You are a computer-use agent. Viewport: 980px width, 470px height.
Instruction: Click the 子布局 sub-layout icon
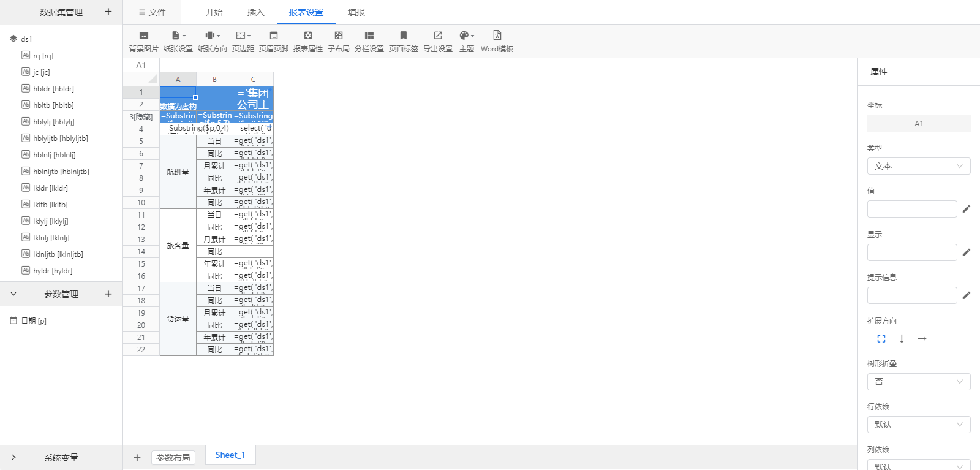[x=338, y=36]
